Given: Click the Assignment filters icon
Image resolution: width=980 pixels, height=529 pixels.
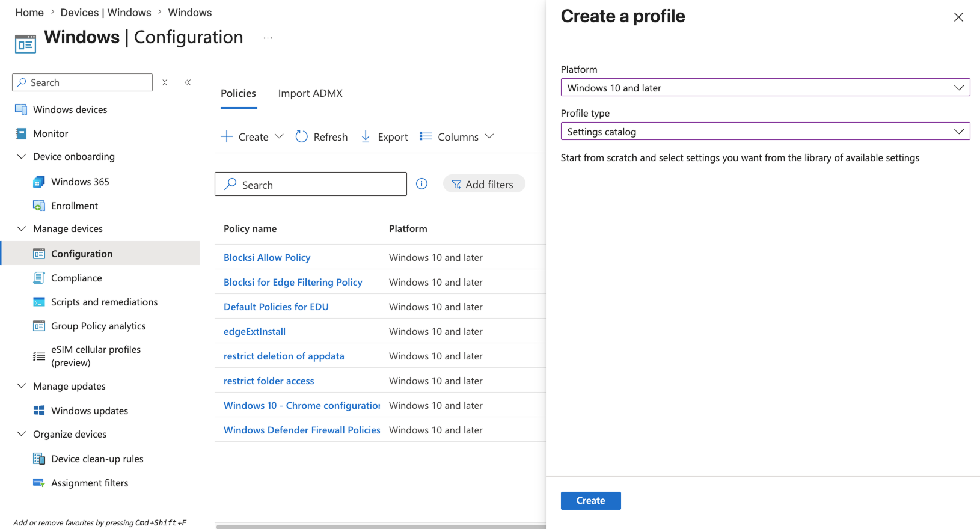Looking at the screenshot, I should pos(39,483).
